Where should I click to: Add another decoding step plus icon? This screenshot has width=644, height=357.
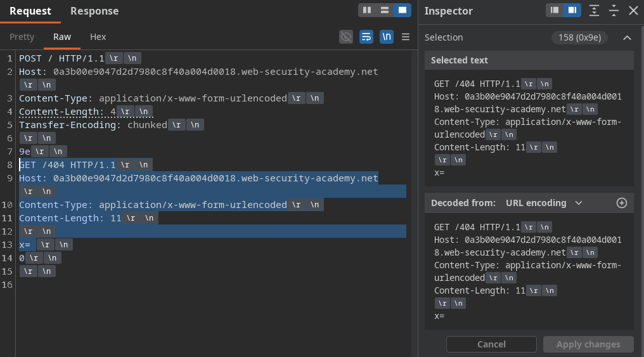(x=622, y=203)
